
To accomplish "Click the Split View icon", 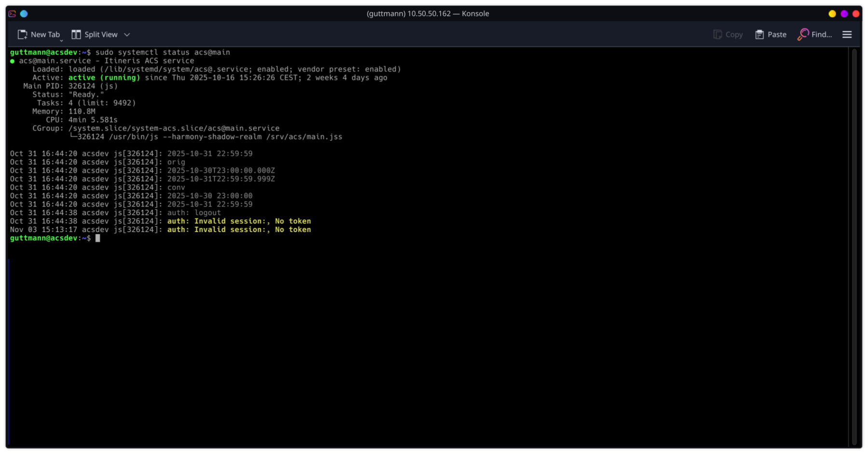I will coord(76,34).
